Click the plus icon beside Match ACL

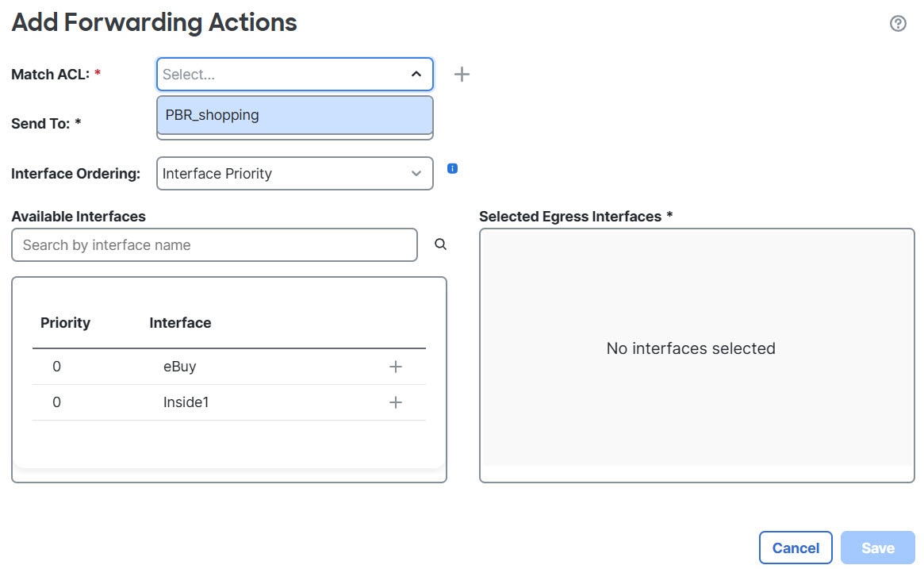click(462, 75)
